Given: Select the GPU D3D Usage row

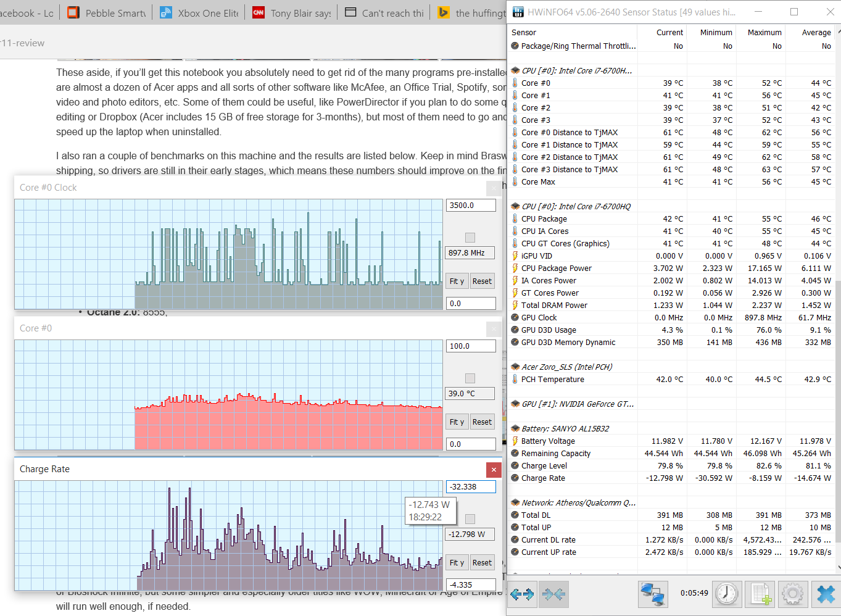Looking at the screenshot, I should click(671, 330).
